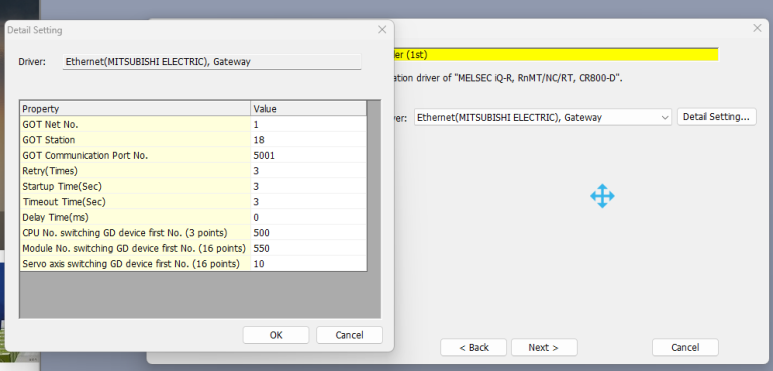This screenshot has width=773, height=371.
Task: Select GOT Net No. property row
Action: tap(135, 125)
